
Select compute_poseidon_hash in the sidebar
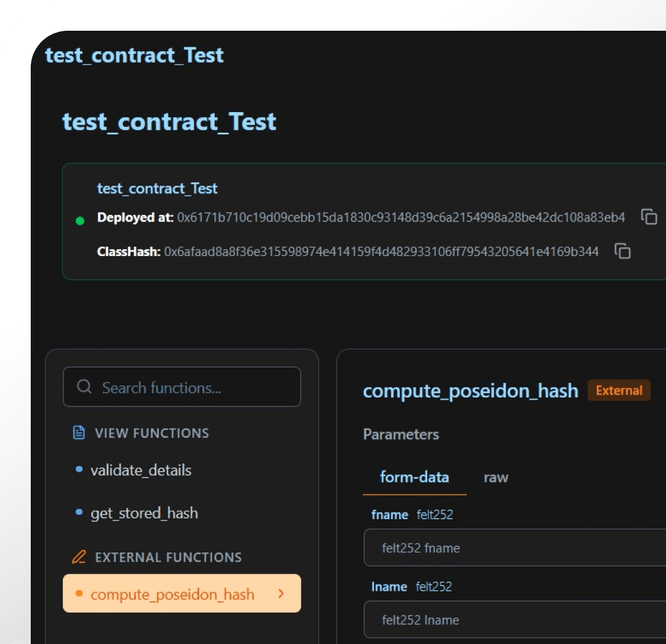click(172, 594)
